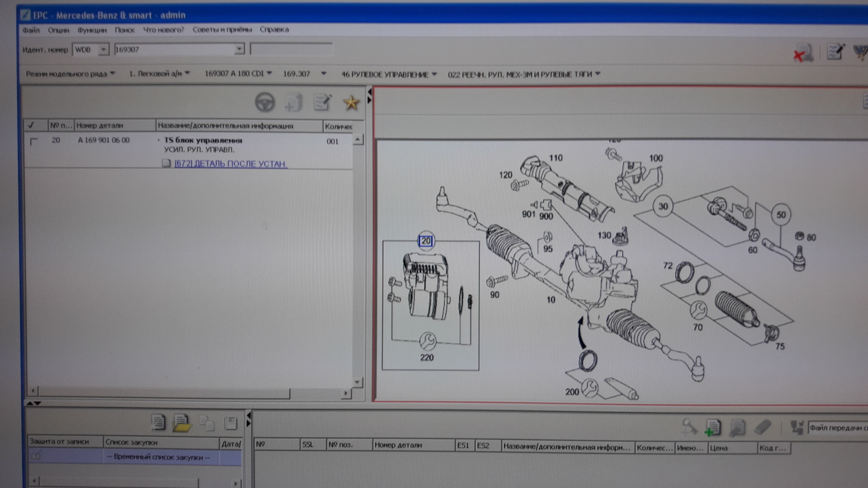
Task: Select the TS блок управления part name
Action: pos(203,140)
